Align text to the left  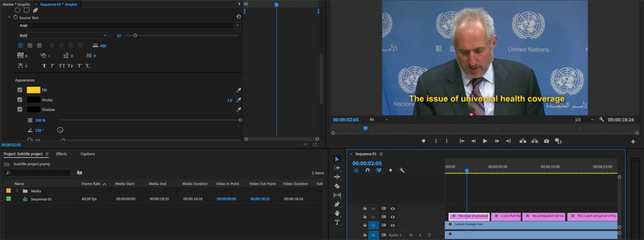coord(20,45)
